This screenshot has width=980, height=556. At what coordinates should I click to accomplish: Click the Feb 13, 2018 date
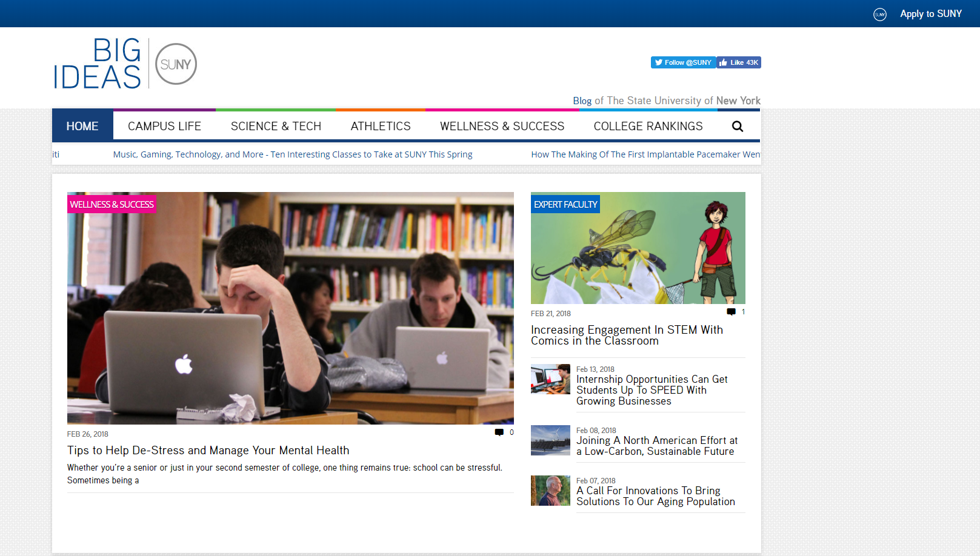tap(595, 369)
